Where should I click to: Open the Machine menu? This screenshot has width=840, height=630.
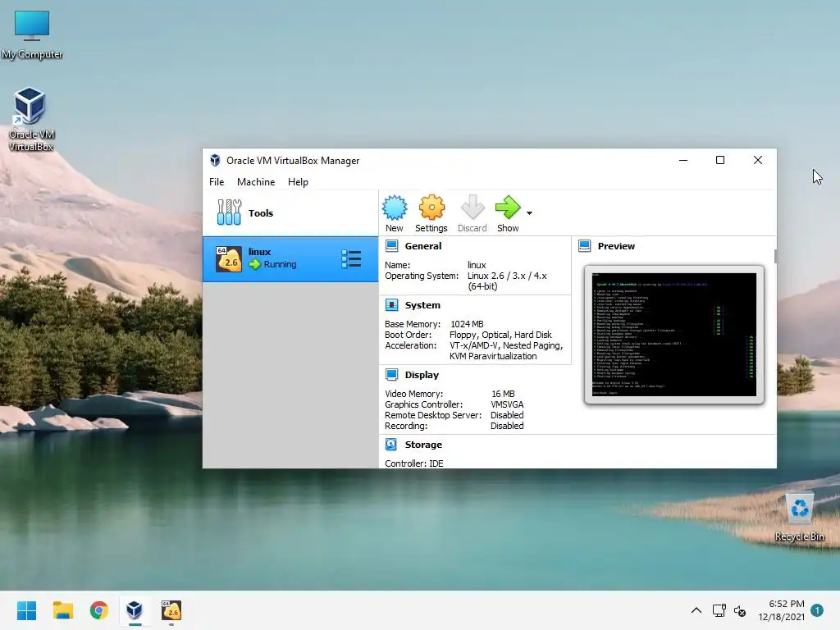tap(256, 182)
